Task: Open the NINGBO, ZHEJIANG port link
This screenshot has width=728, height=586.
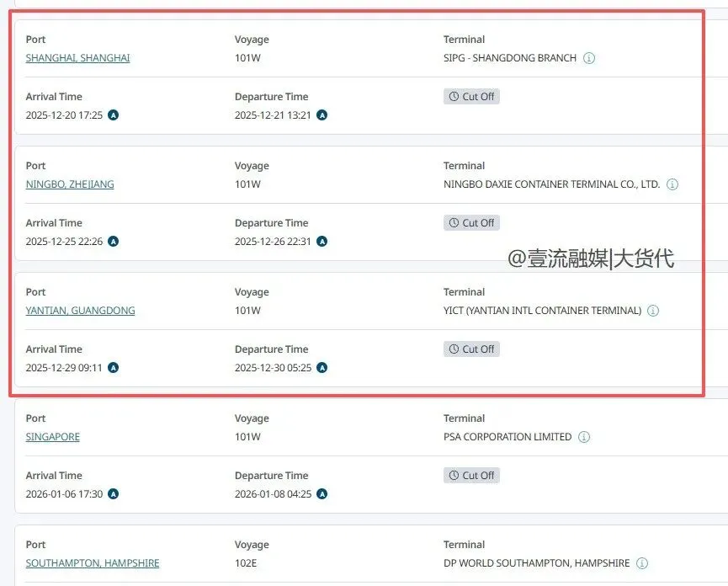Action: pyautogui.click(x=70, y=184)
